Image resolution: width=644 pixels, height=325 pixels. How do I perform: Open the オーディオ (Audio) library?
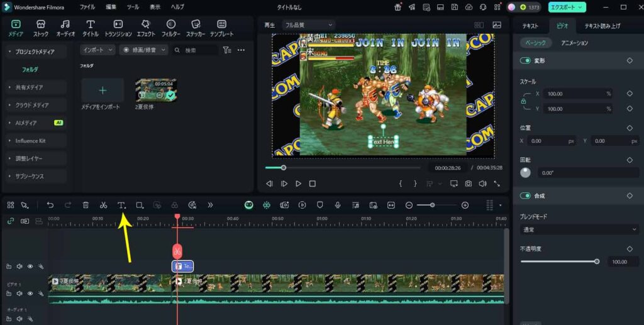[x=65, y=28]
